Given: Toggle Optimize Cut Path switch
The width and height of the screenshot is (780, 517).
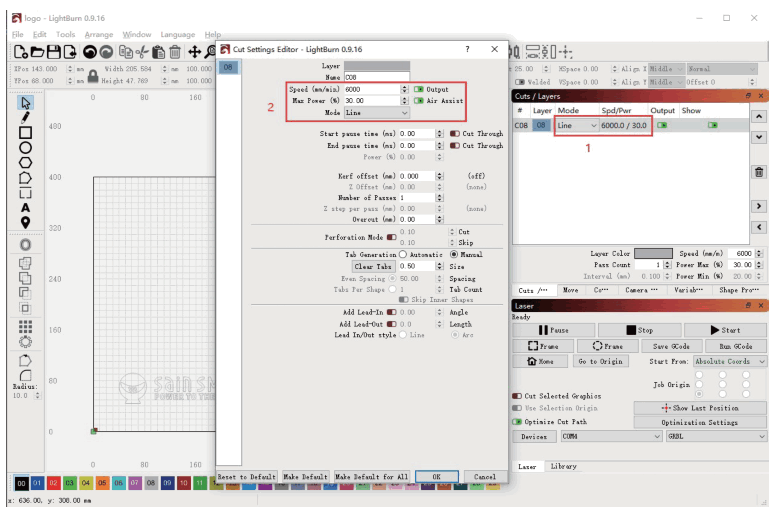Looking at the screenshot, I should [x=517, y=421].
